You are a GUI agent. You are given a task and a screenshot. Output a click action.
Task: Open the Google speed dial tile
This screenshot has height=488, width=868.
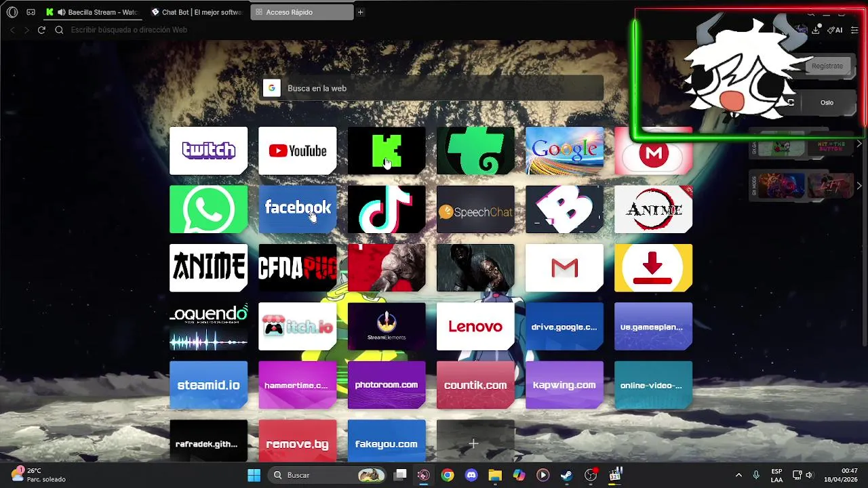[x=564, y=150]
